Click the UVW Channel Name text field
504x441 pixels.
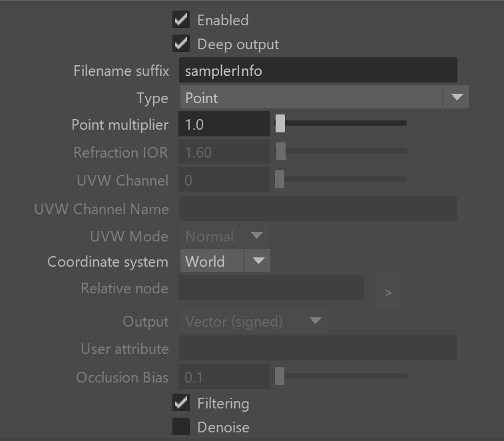[318, 208]
